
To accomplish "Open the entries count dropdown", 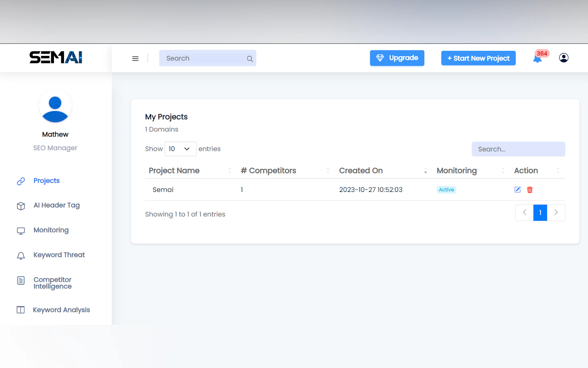I will pyautogui.click(x=180, y=149).
